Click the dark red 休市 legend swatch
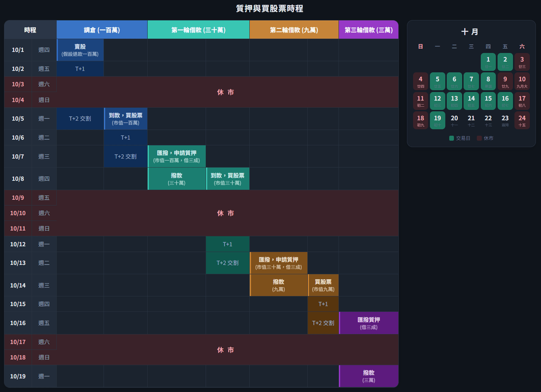 [479, 138]
